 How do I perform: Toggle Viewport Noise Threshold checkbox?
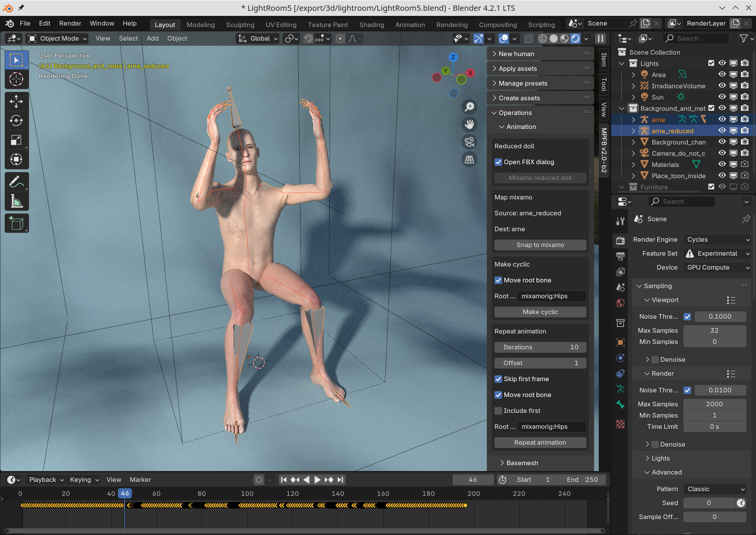coord(687,317)
